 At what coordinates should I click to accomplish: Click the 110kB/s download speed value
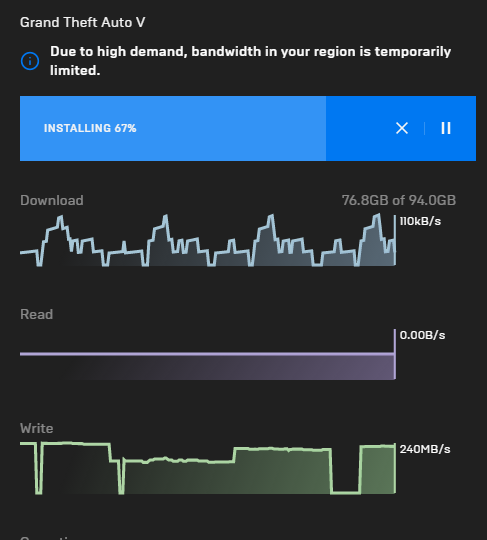pos(420,221)
